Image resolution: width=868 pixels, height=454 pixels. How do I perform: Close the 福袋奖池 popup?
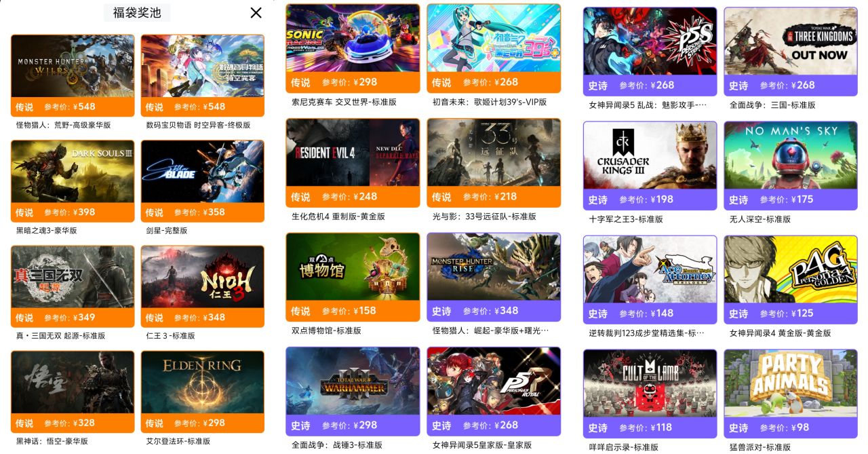(256, 12)
